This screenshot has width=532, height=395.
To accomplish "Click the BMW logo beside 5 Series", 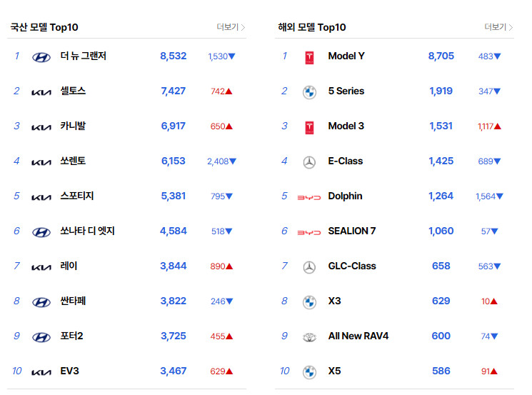I will (x=309, y=92).
